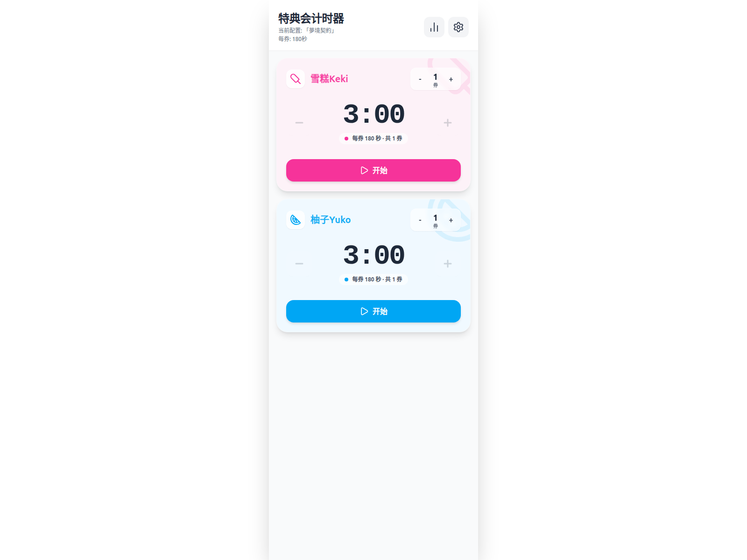This screenshot has height=560, width=747.
Task: Open the statistics bar chart icon
Action: point(434,27)
